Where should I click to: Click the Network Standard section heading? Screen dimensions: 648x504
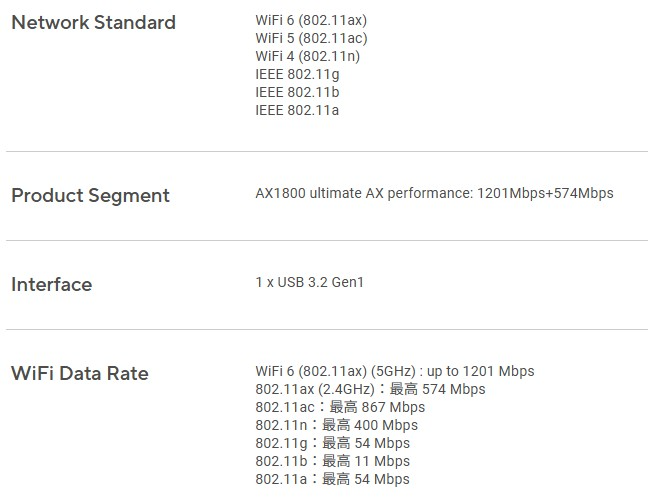[x=93, y=22]
